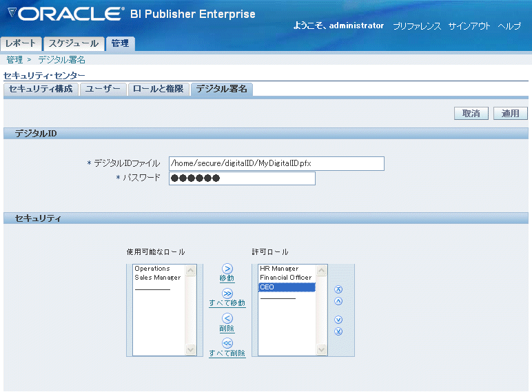Switch to ユーザー subtab
Image resolution: width=532 pixels, height=392 pixels.
pyautogui.click(x=103, y=89)
